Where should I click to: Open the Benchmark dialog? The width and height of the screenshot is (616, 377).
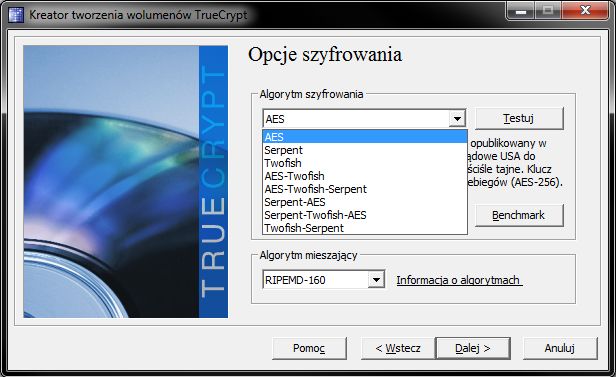pos(519,215)
